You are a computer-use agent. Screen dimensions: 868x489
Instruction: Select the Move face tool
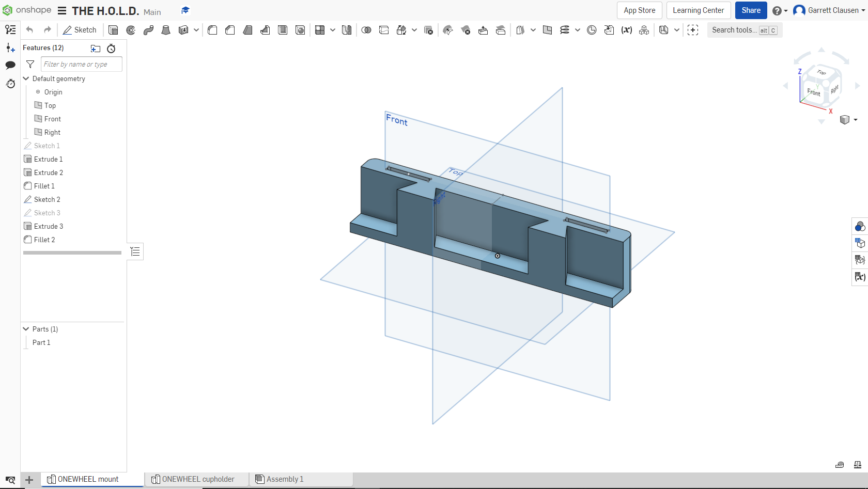coord(483,30)
